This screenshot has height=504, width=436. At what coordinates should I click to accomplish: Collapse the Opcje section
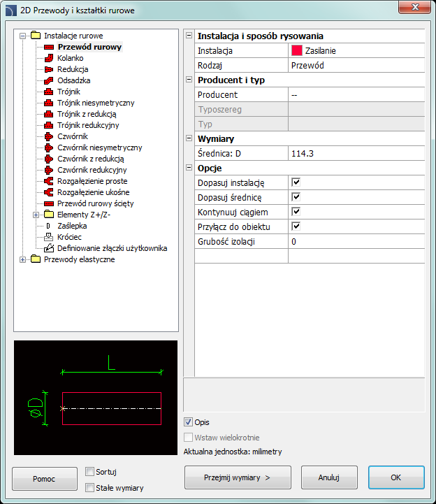pyautogui.click(x=189, y=168)
